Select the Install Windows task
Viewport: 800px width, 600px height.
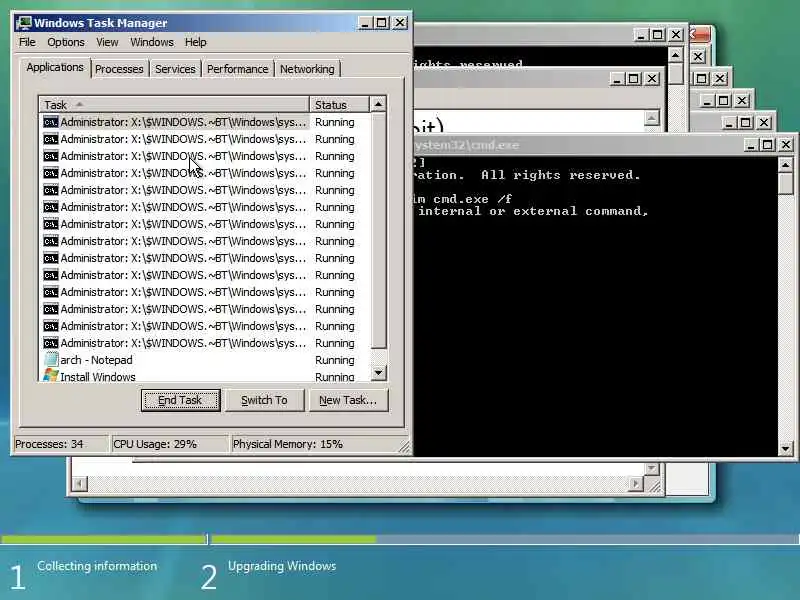coord(205,377)
